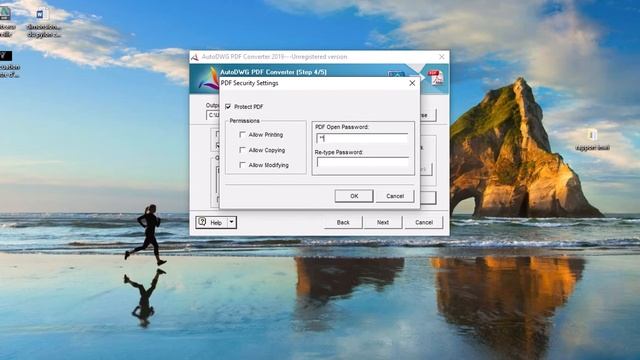The image size is (640, 360).
Task: Enable Allow Printing permission
Action: [x=242, y=134]
